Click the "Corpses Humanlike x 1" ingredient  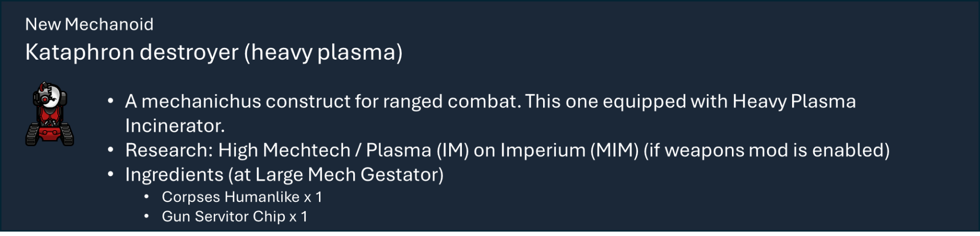click(241, 197)
